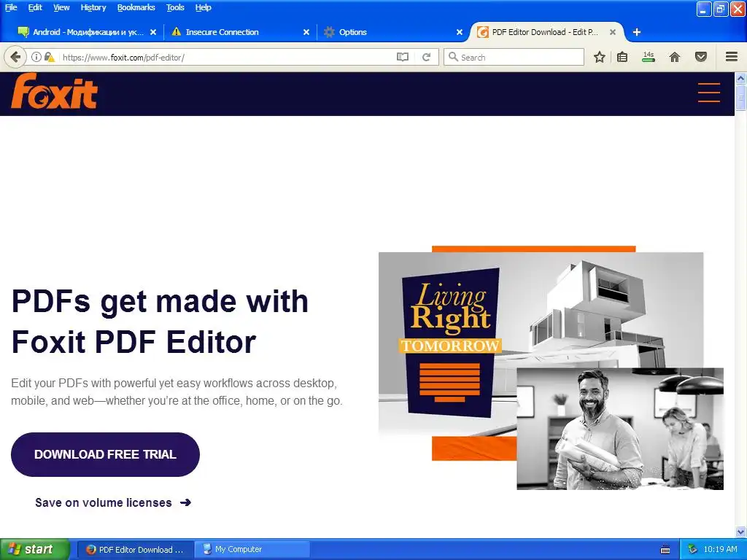This screenshot has height=560, width=747.
Task: Go to the Home page icon
Action: [675, 57]
